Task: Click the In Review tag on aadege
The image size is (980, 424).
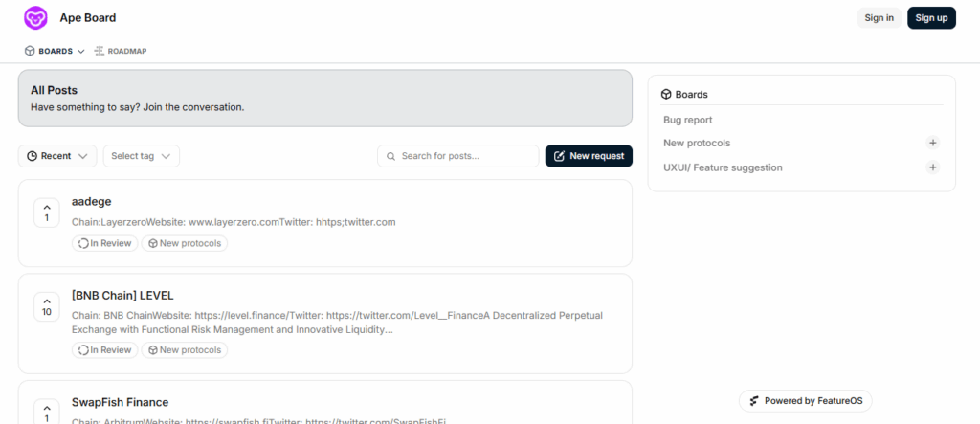Action: pos(105,243)
